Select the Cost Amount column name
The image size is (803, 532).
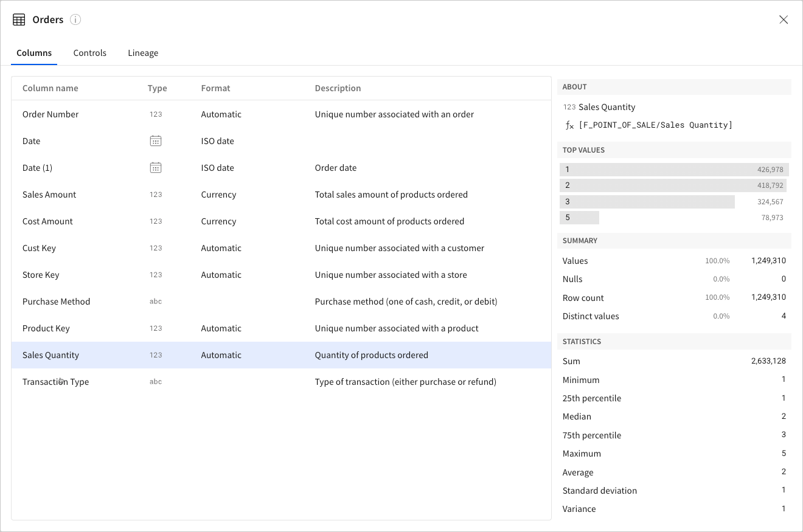point(47,221)
